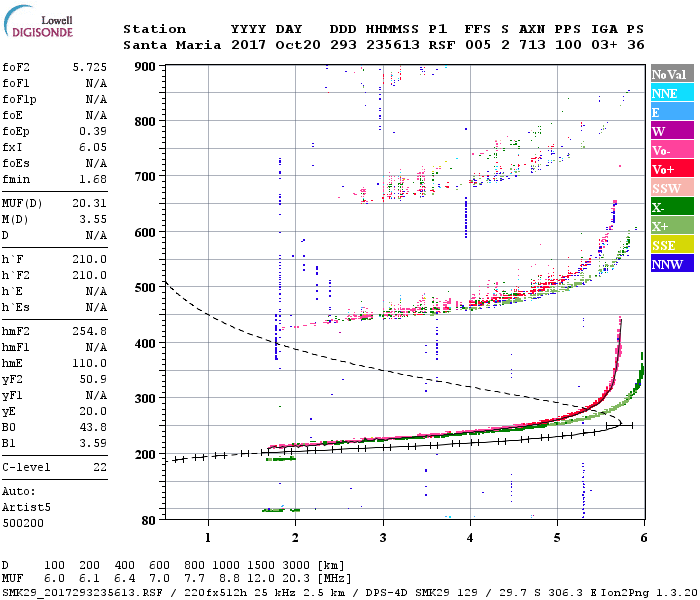Click the foF2 value 5.725
Screen dimensions: 700x600
click(x=89, y=67)
